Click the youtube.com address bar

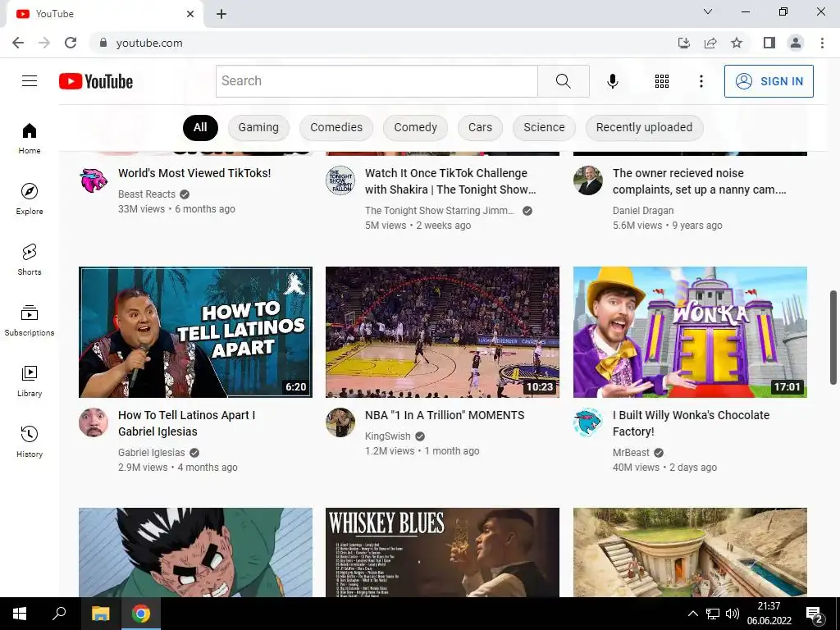coord(382,43)
